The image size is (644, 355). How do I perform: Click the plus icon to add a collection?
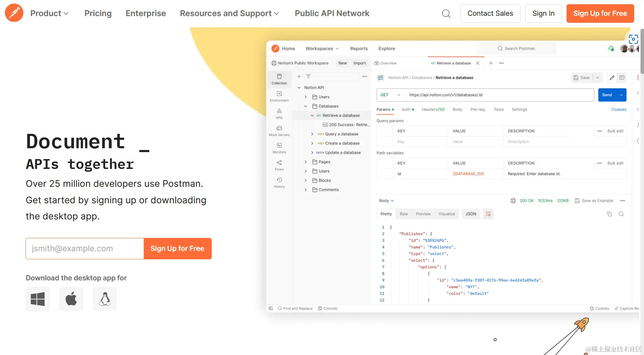[299, 76]
